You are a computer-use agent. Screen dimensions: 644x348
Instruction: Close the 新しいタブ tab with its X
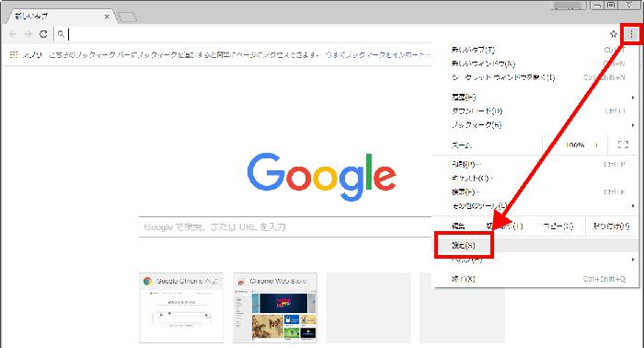point(107,17)
